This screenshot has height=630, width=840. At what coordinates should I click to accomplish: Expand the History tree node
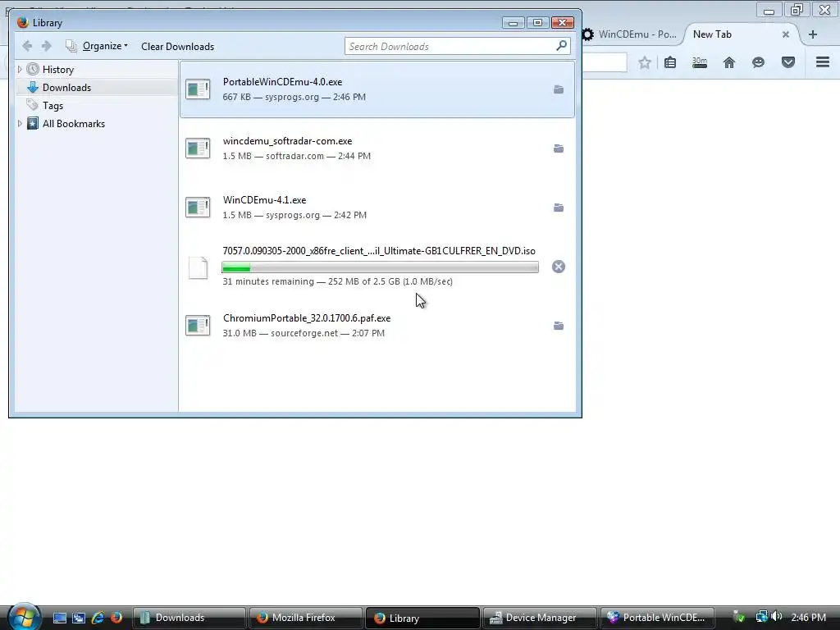[x=20, y=69]
